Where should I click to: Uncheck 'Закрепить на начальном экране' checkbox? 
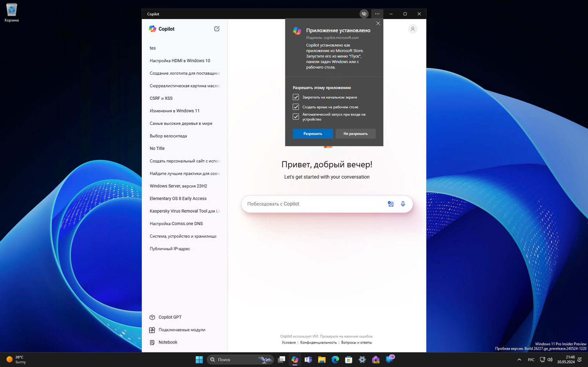(296, 97)
